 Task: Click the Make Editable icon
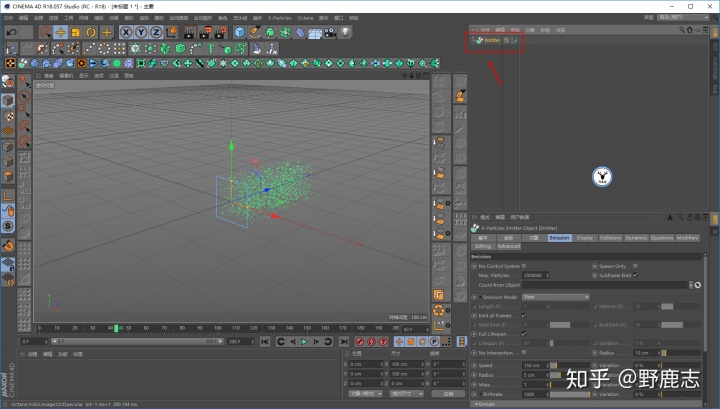pyautogui.click(x=8, y=83)
